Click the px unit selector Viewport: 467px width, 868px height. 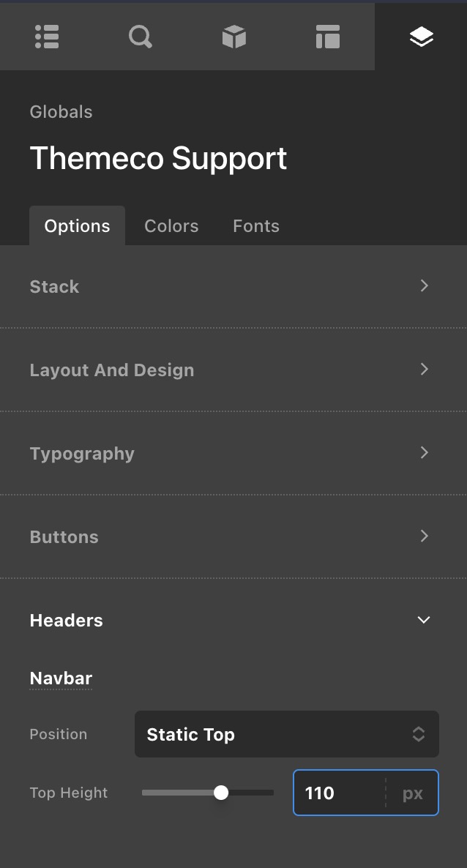coord(413,793)
